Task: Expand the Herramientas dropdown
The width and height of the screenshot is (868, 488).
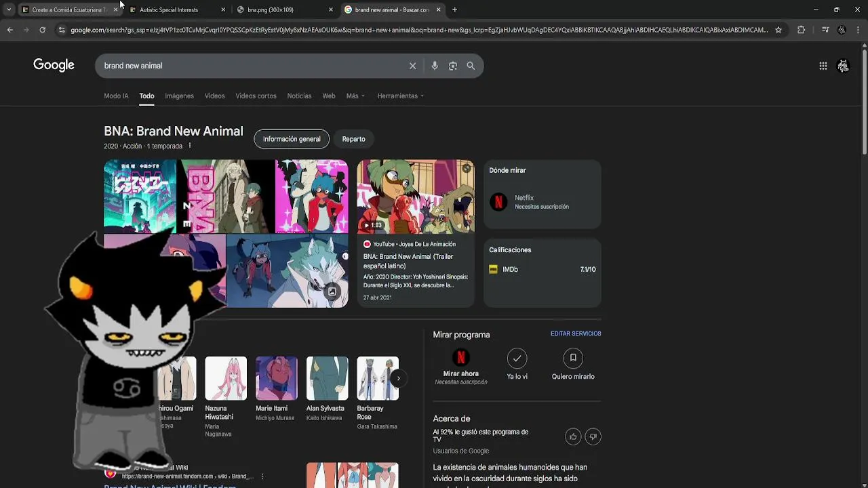Action: [x=400, y=96]
